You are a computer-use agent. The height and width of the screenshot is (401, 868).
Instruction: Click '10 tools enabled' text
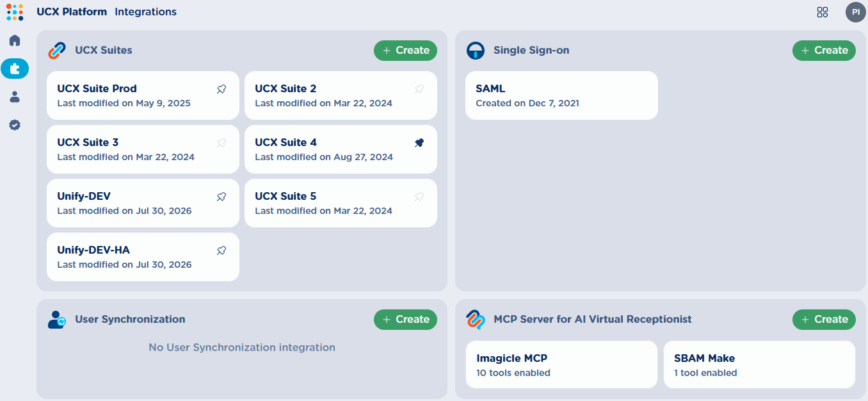click(x=513, y=373)
